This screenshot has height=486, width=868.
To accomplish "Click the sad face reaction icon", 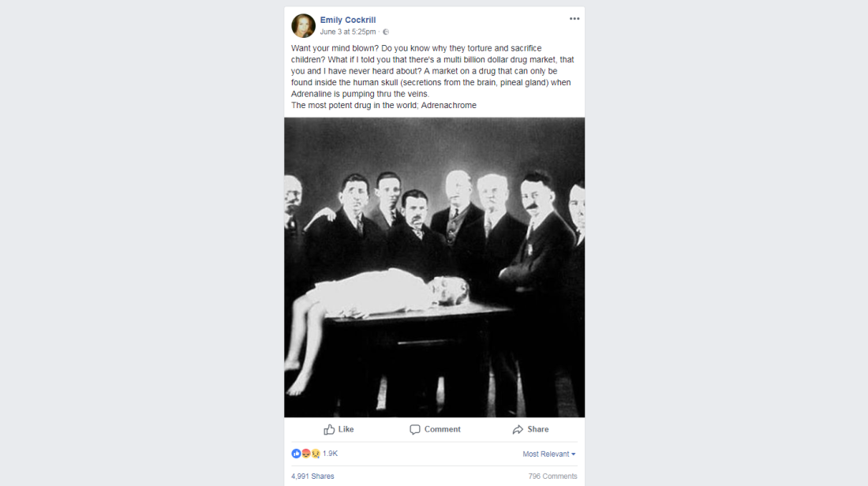I will tap(316, 454).
